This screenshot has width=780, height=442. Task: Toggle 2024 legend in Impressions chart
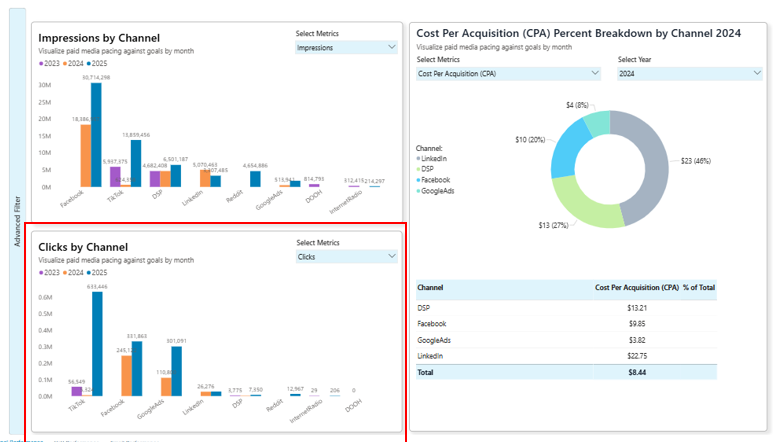75,63
